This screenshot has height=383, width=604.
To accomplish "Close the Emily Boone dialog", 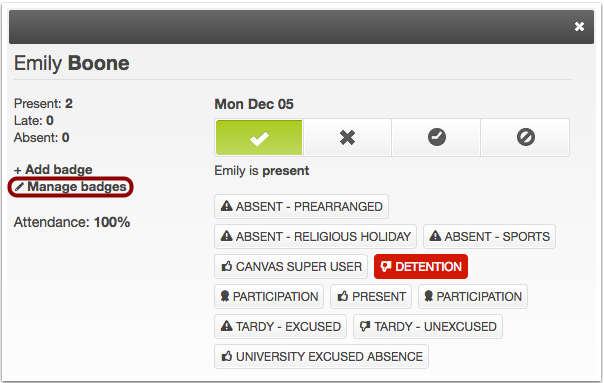I will coord(579,27).
